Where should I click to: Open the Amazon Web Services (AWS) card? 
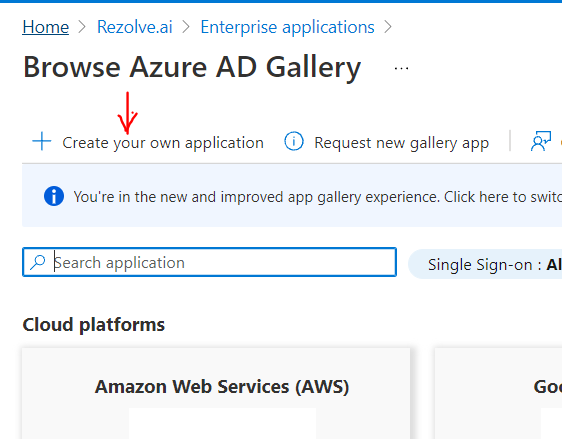(216, 393)
